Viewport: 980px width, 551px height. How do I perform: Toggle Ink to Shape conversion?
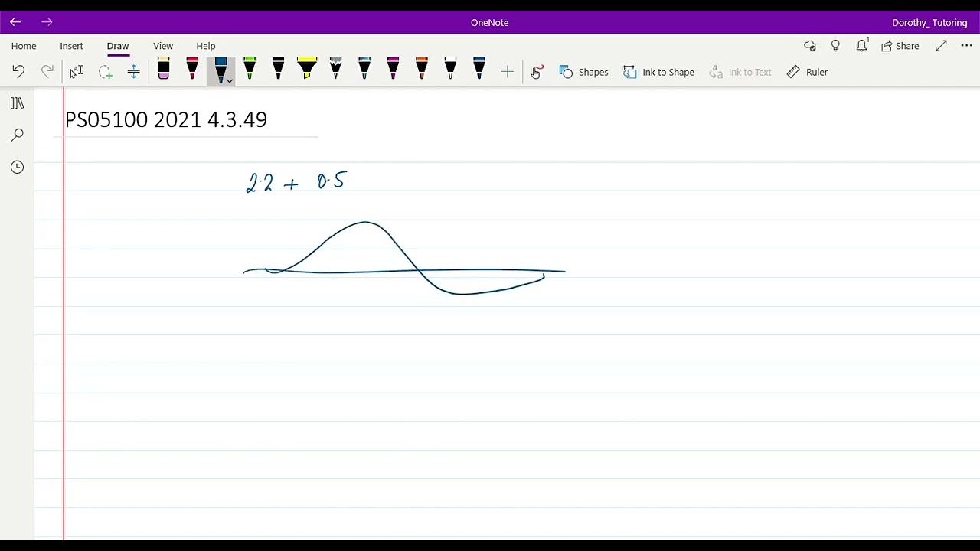point(659,72)
